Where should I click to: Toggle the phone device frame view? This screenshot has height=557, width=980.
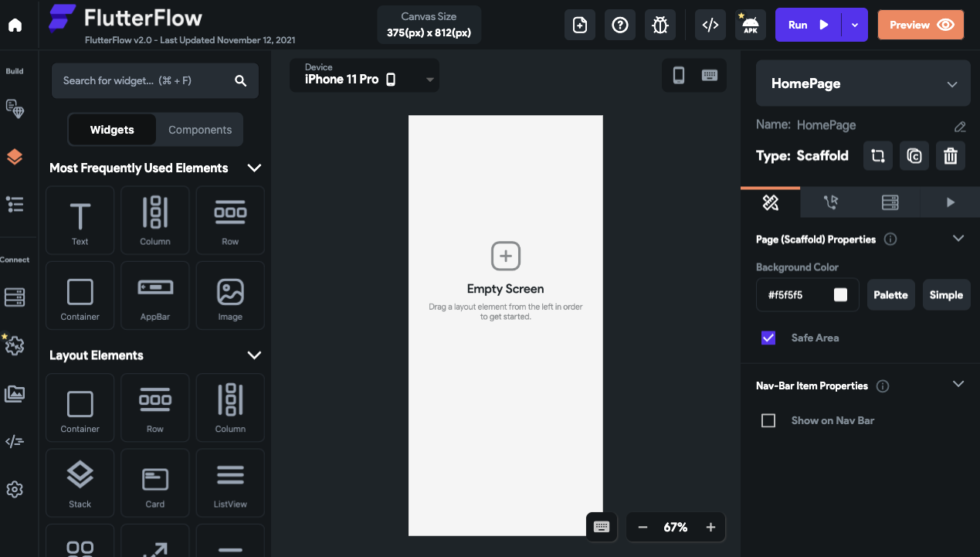(679, 75)
